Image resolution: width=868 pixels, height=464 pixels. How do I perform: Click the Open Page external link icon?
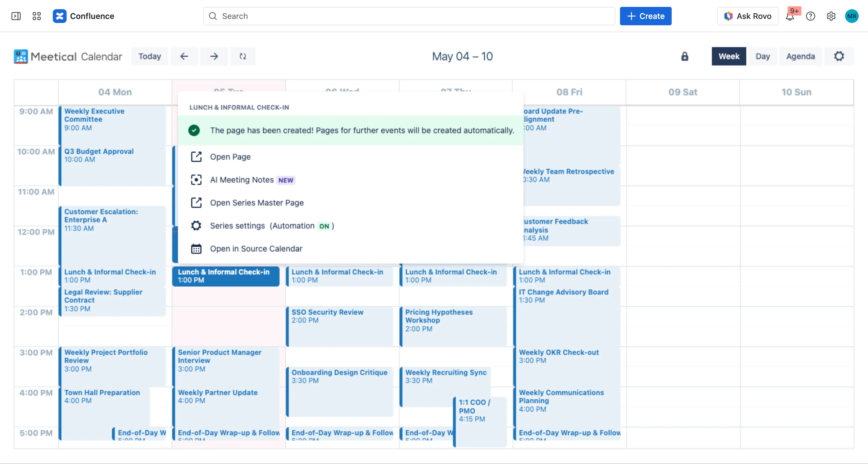[x=196, y=157]
